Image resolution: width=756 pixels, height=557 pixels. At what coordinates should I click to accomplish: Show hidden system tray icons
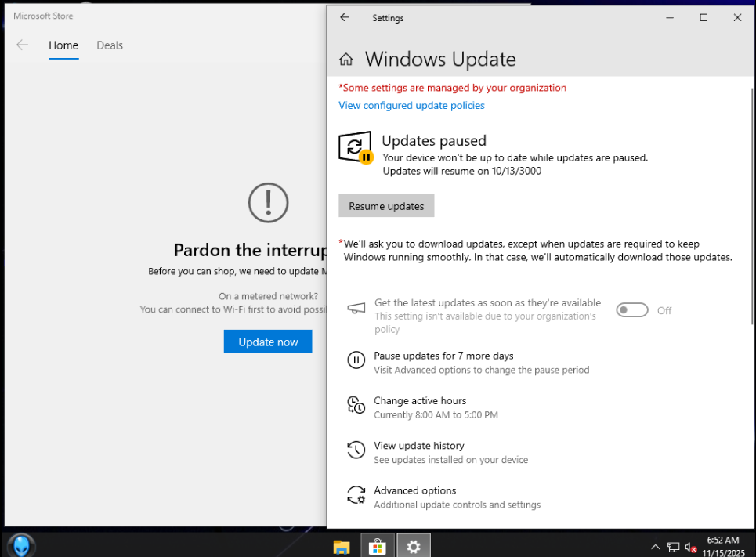pos(655,547)
